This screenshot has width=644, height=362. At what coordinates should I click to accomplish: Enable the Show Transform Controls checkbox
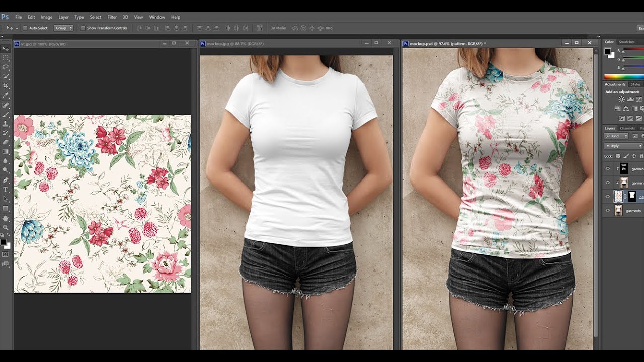click(83, 28)
